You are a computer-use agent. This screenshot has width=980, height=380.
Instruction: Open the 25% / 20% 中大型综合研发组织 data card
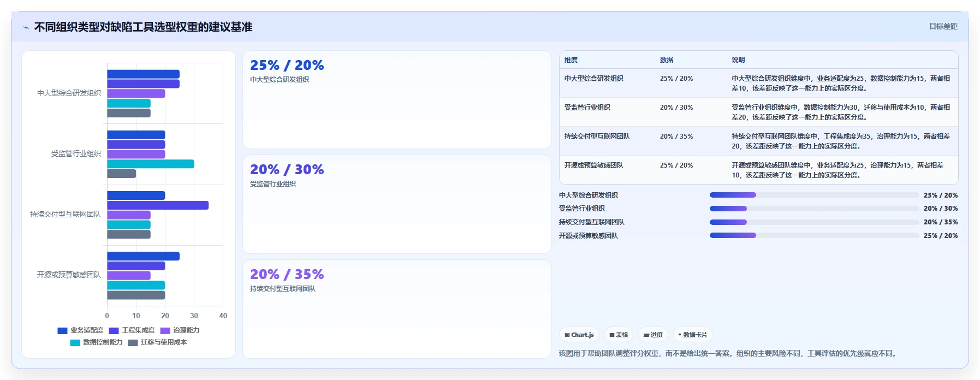pos(397,99)
